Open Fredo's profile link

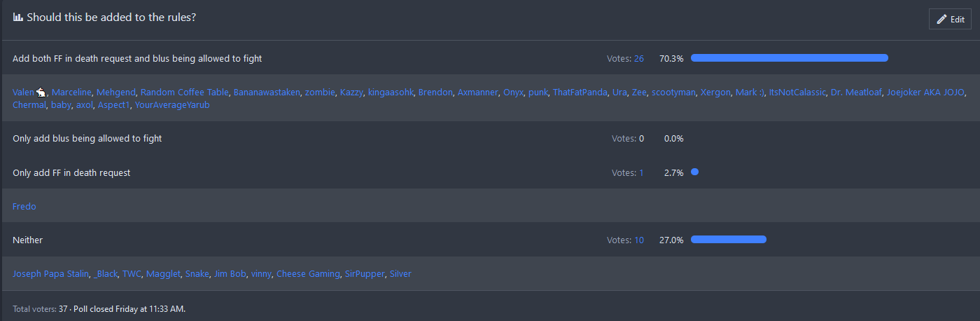(24, 207)
